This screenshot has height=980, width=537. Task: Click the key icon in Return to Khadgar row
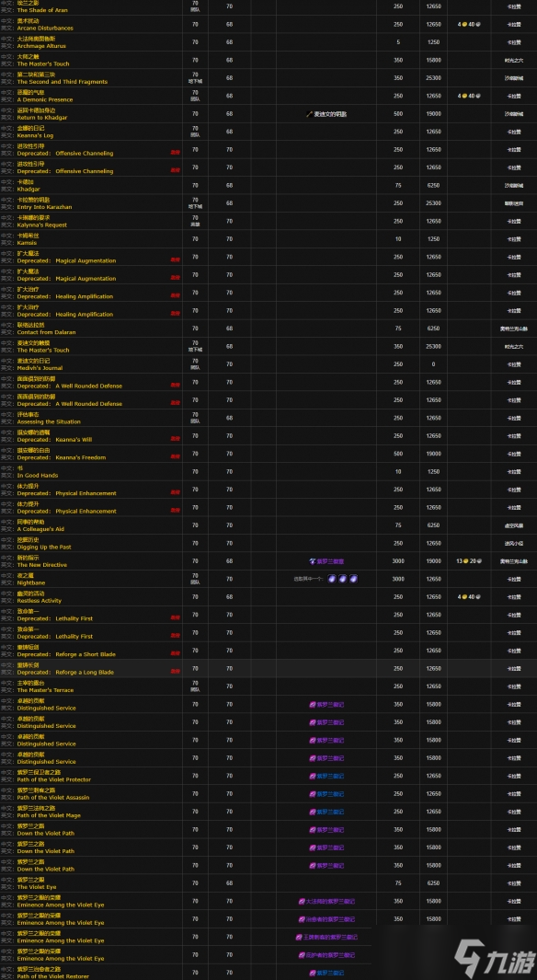(309, 114)
